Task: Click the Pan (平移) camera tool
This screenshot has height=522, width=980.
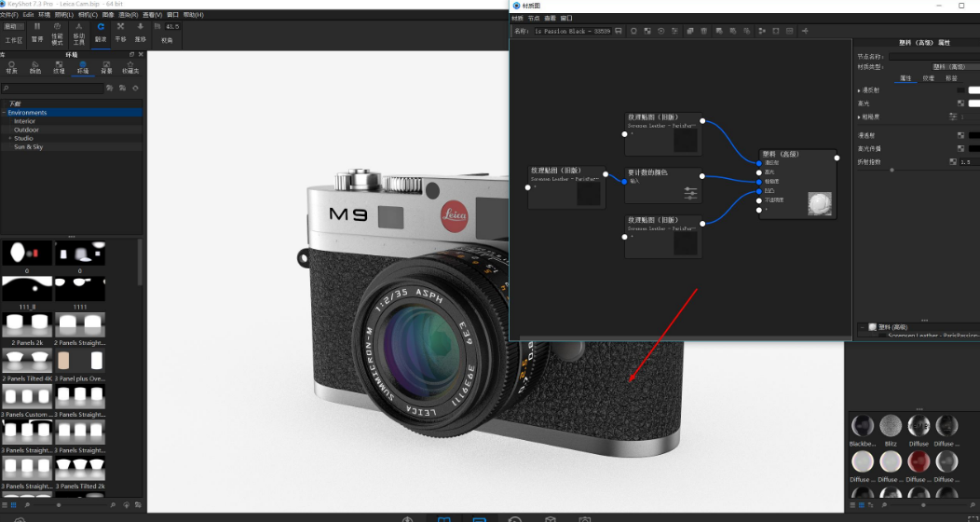Action: tap(120, 34)
